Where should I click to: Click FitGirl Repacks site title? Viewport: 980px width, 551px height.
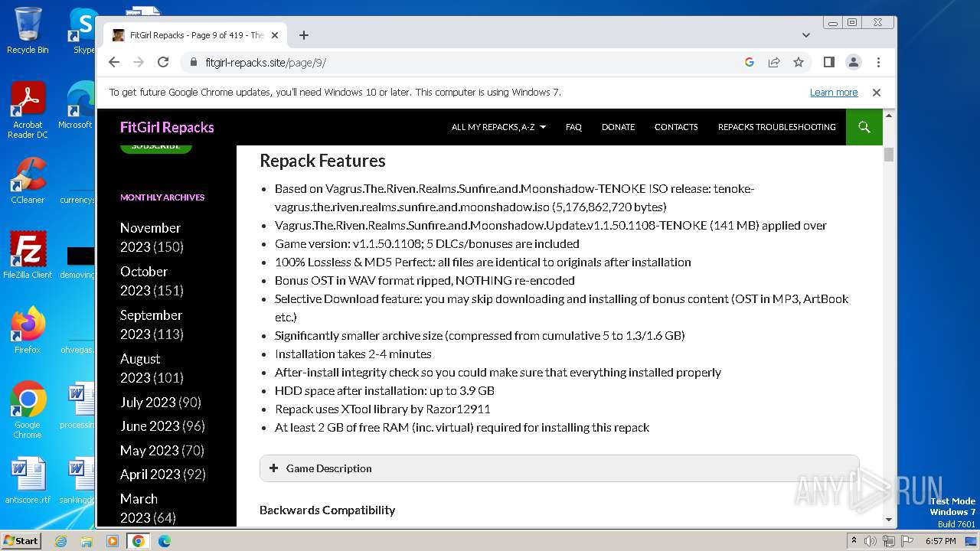167,127
